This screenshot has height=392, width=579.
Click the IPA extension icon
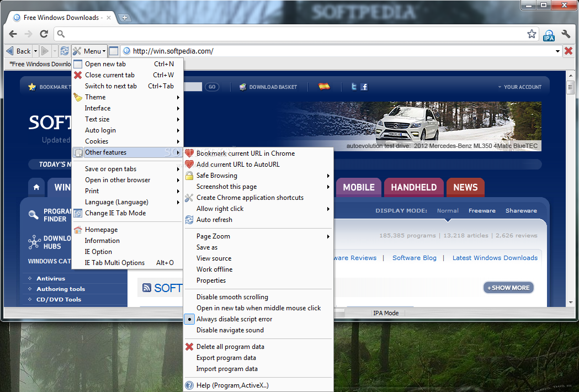click(549, 35)
